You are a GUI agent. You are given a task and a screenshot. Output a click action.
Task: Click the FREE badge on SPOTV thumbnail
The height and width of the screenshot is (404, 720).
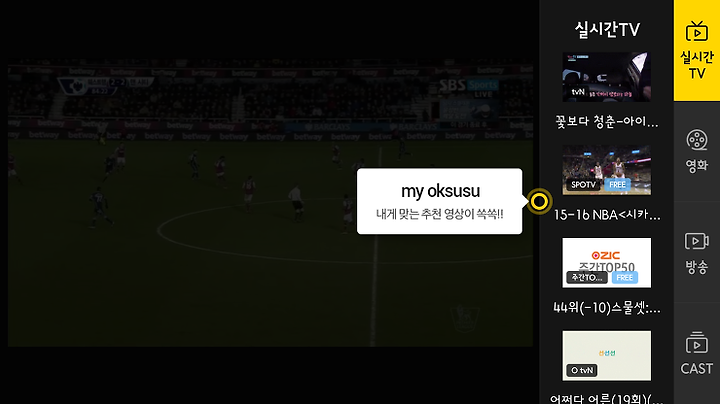point(617,185)
